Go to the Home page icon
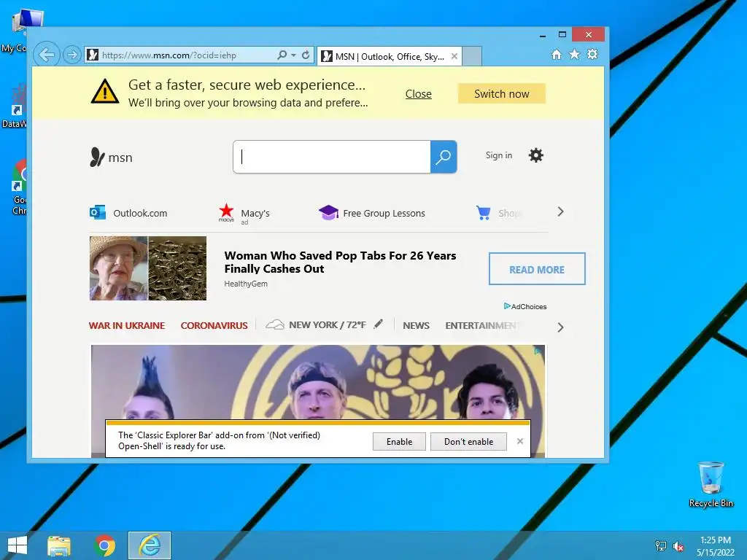The width and height of the screenshot is (747, 560). point(557,54)
